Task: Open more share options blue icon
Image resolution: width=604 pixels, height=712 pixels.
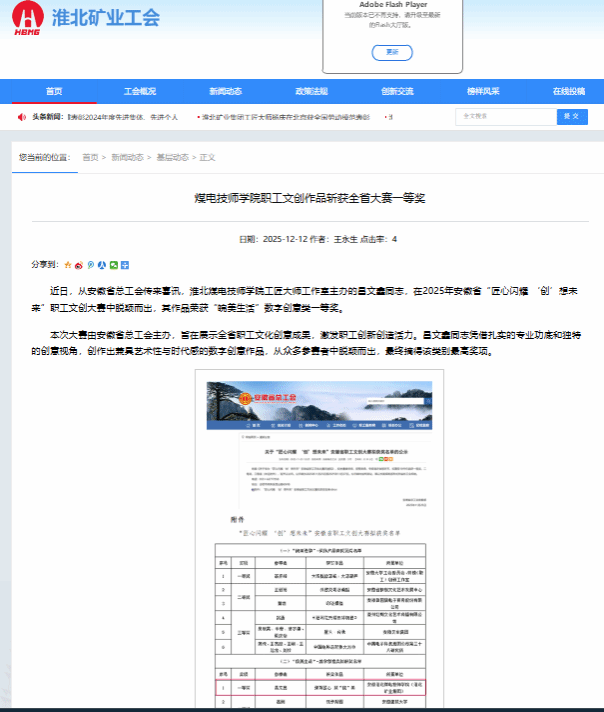Action: (x=125, y=265)
